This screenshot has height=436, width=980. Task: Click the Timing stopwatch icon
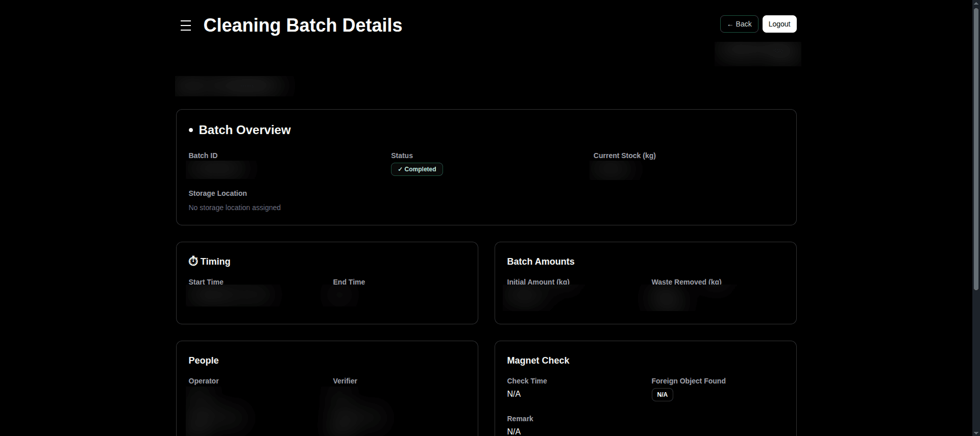tap(193, 261)
